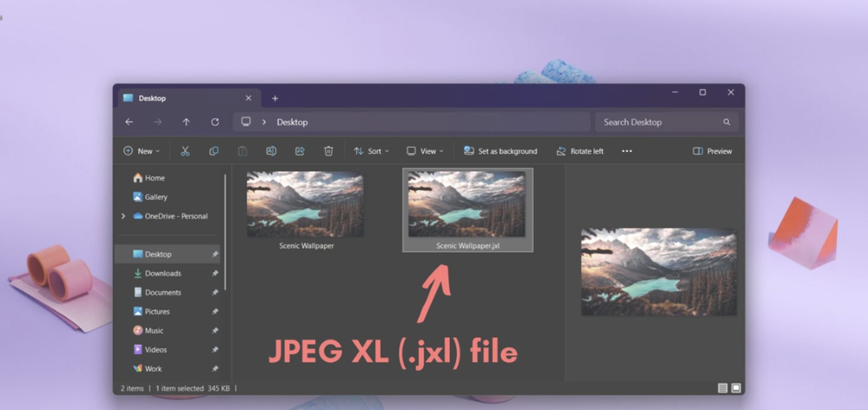Click the This PC monitor icon in address bar

point(247,122)
